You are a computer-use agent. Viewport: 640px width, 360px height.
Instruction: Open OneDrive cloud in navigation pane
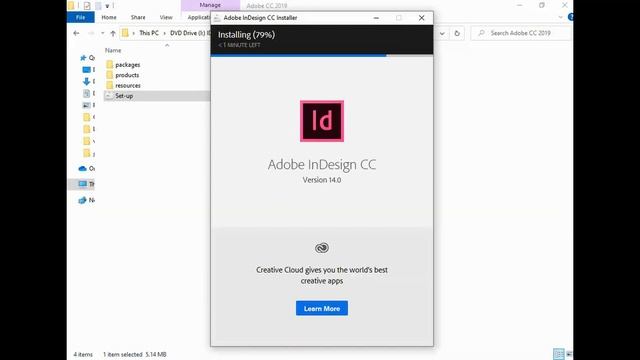click(82, 169)
